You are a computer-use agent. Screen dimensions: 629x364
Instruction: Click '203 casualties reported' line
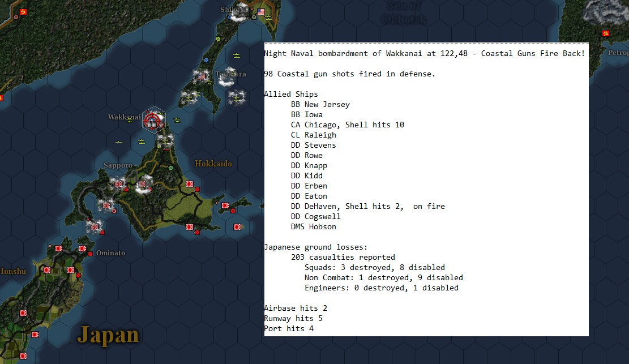(x=343, y=257)
